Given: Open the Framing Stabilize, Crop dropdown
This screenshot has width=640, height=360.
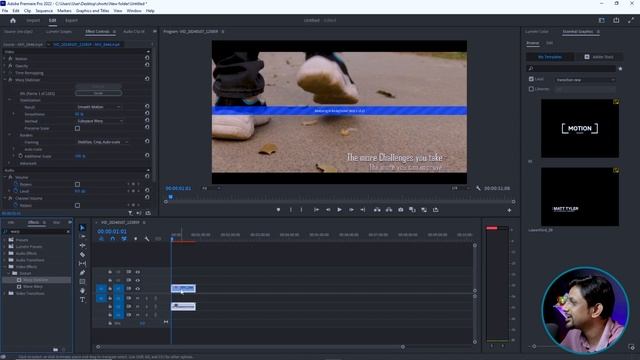Looking at the screenshot, I should point(102,142).
